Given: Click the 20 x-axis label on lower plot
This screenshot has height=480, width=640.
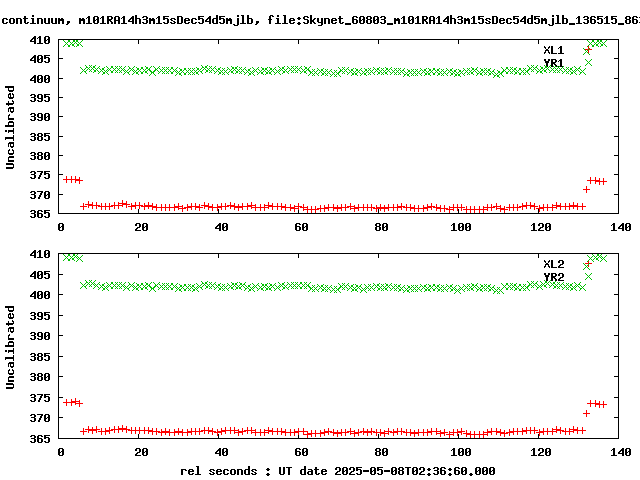Looking at the screenshot, I should [141, 452].
